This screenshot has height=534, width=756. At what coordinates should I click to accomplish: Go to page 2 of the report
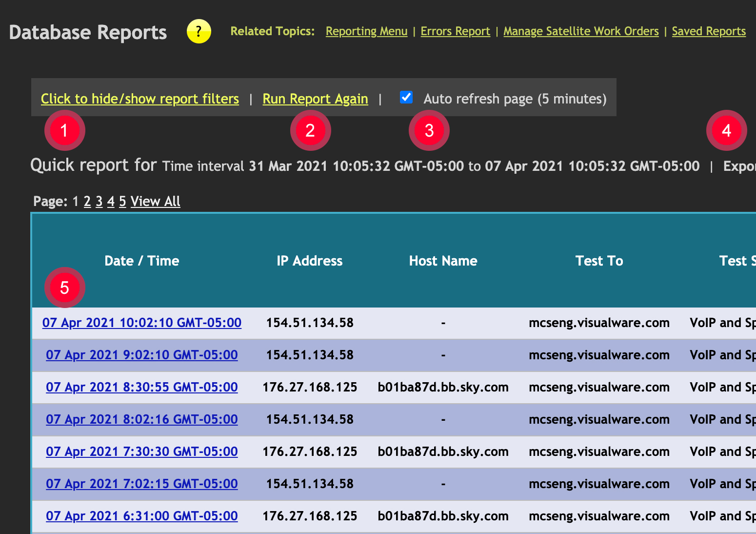point(87,201)
